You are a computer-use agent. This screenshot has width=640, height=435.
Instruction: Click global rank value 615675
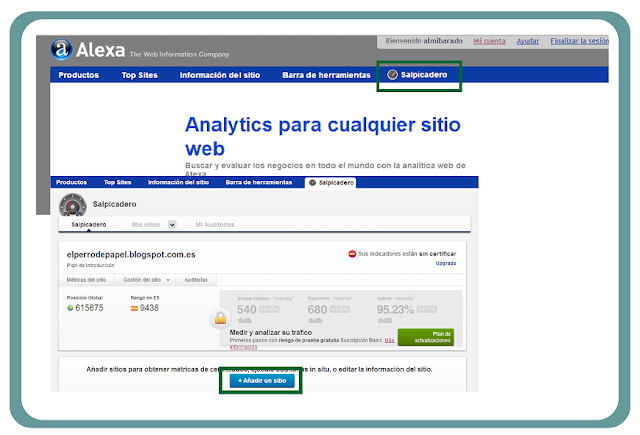(89, 308)
